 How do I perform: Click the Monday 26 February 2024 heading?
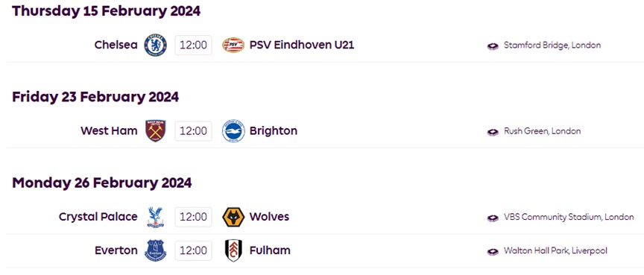coord(102,183)
